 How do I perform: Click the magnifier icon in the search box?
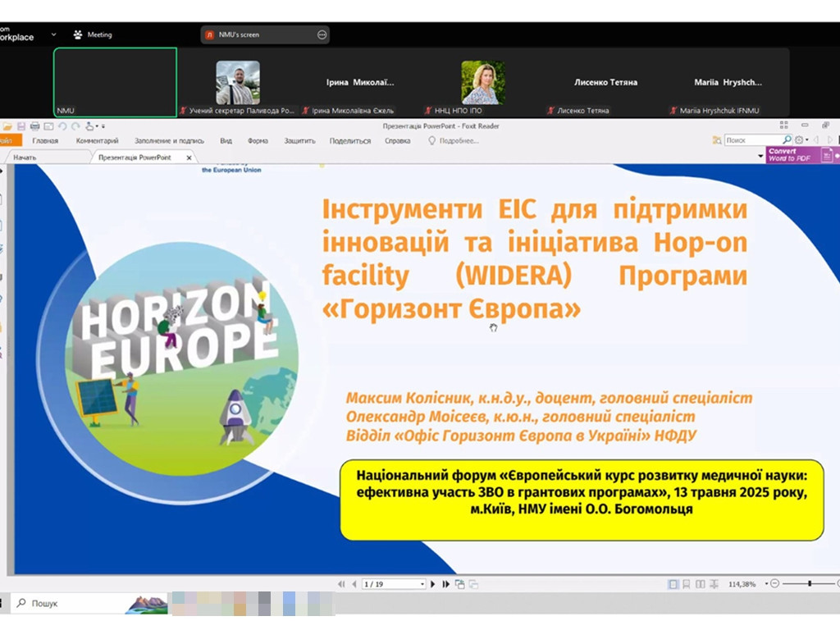(x=787, y=139)
